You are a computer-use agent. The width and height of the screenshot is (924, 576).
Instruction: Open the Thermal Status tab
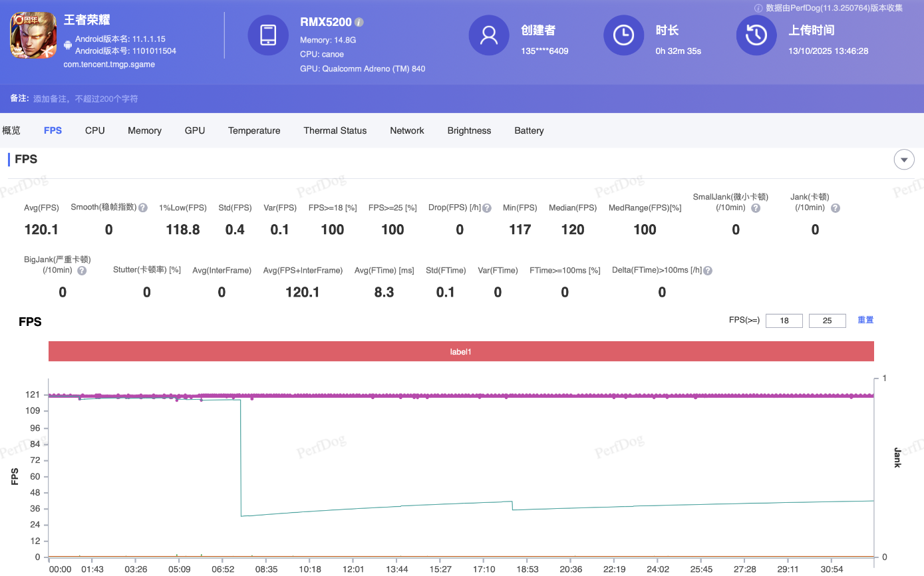pos(335,130)
